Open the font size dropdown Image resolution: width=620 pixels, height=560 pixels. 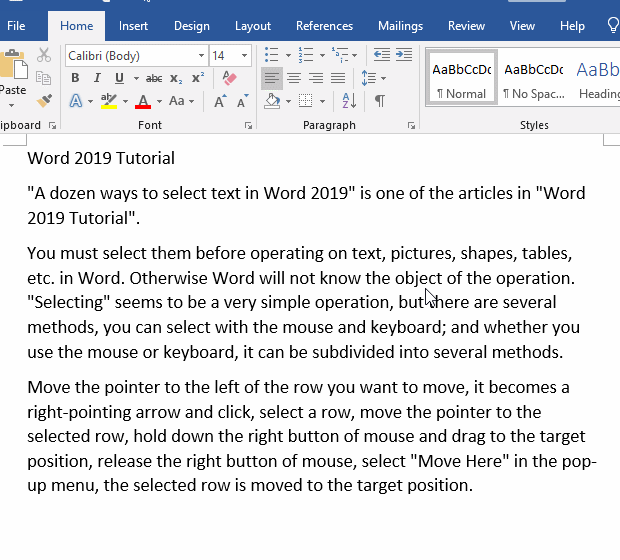tap(244, 56)
